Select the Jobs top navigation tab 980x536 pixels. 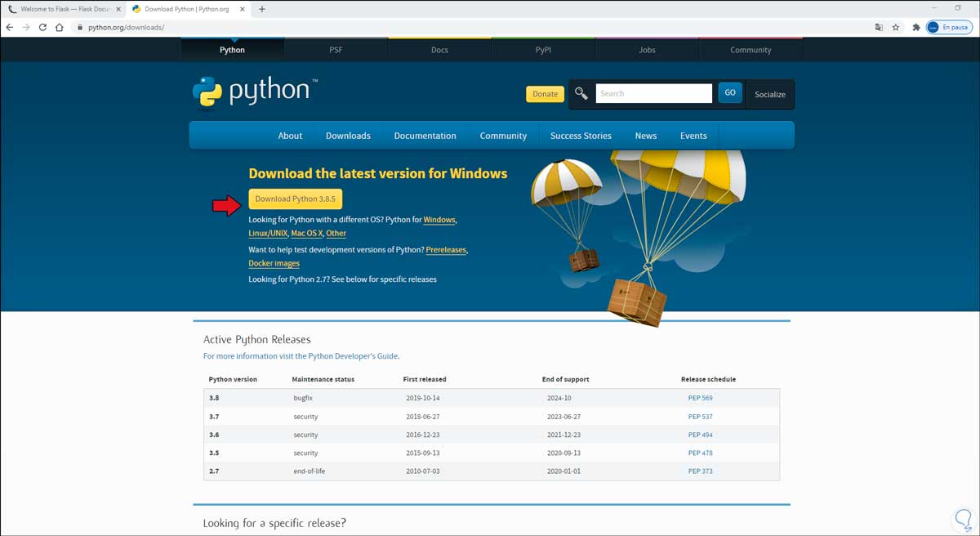(x=647, y=50)
